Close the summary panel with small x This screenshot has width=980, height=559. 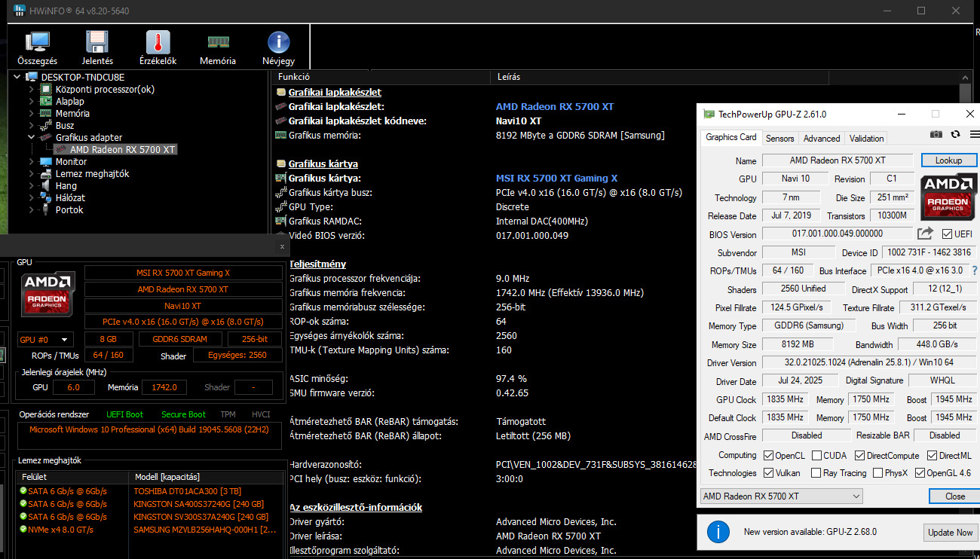click(282, 246)
